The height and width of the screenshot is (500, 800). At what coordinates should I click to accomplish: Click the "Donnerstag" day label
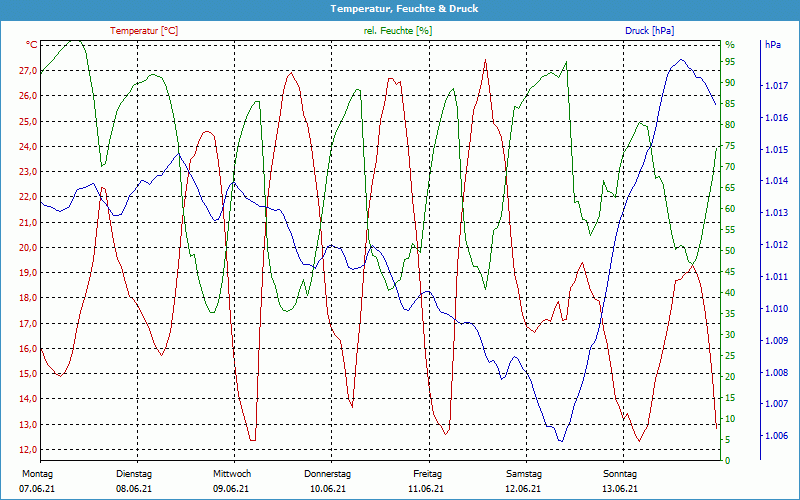coord(328,474)
